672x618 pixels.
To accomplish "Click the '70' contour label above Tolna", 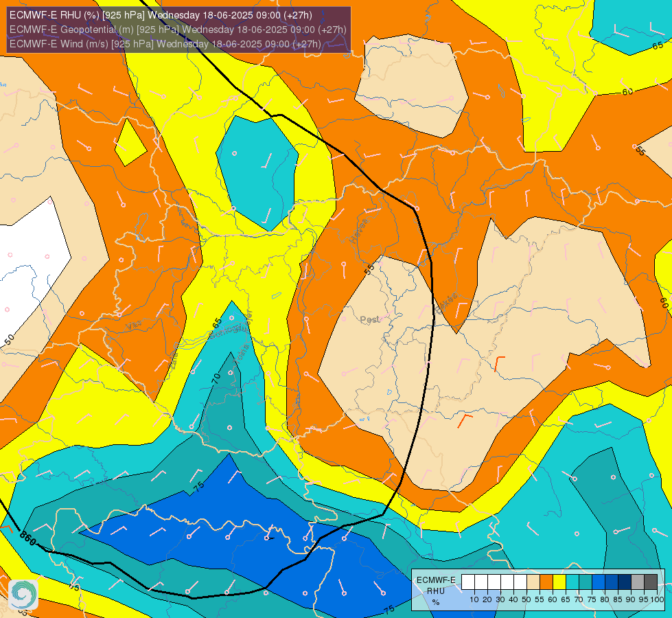I will click(x=216, y=378).
